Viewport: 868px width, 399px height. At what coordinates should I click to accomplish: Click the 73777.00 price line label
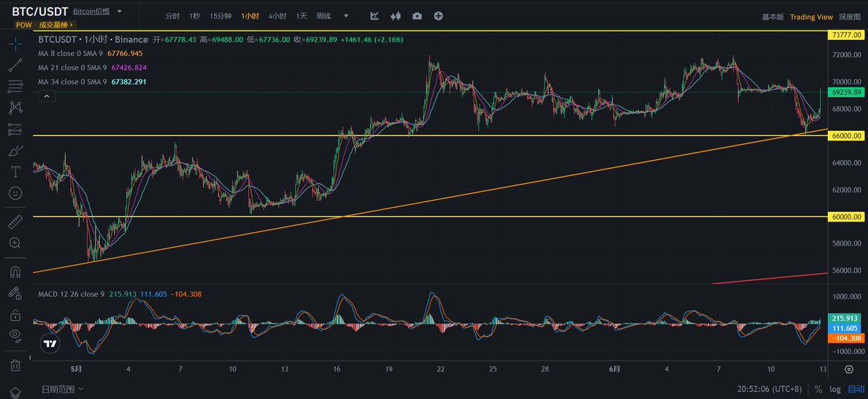845,34
